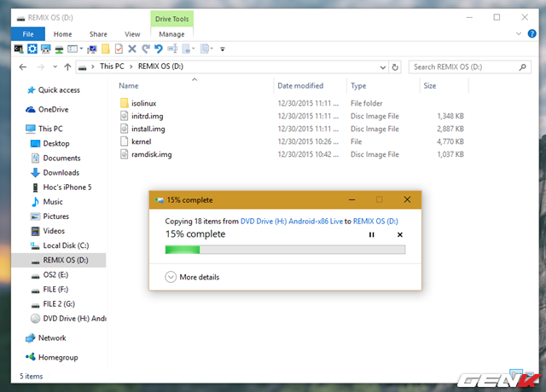Click the Drive Tools contextual tab header
The height and width of the screenshot is (392, 546).
pos(172,19)
